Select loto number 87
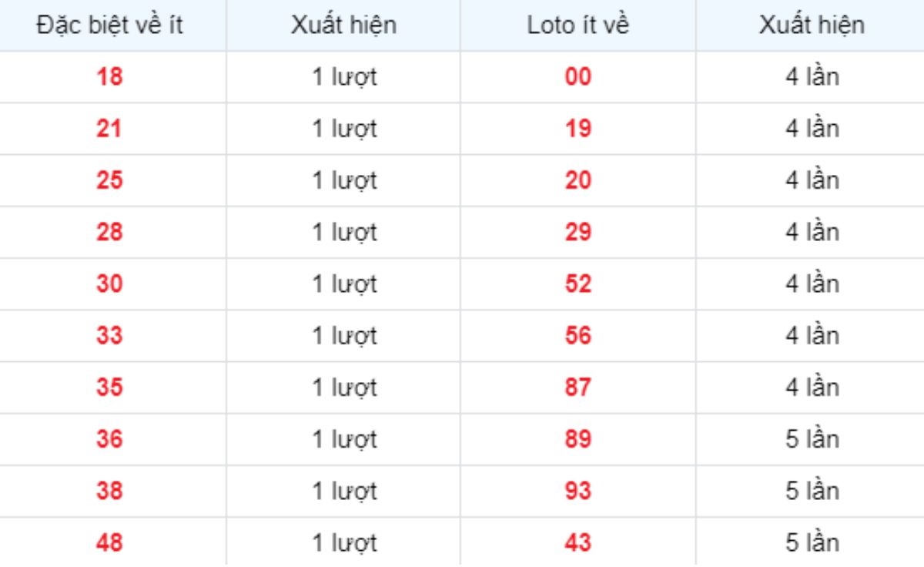This screenshot has width=924, height=567. point(577,388)
